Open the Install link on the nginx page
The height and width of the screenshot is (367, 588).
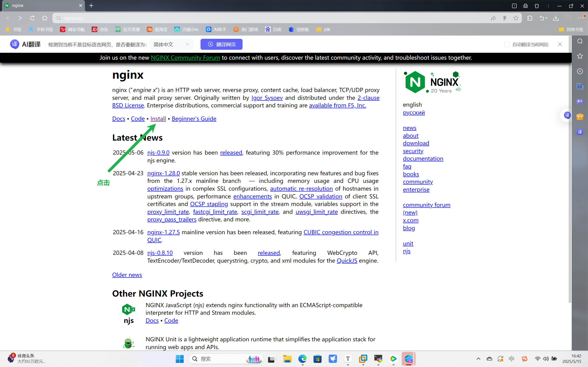point(158,119)
